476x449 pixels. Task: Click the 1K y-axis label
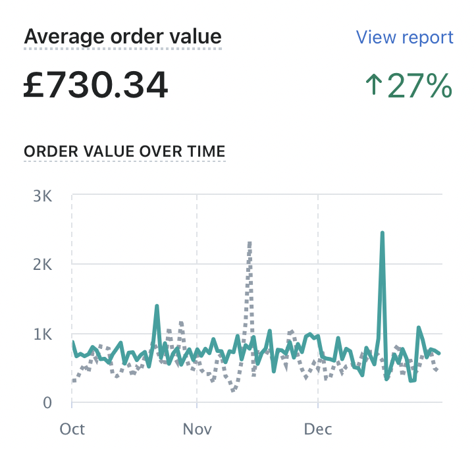43,333
